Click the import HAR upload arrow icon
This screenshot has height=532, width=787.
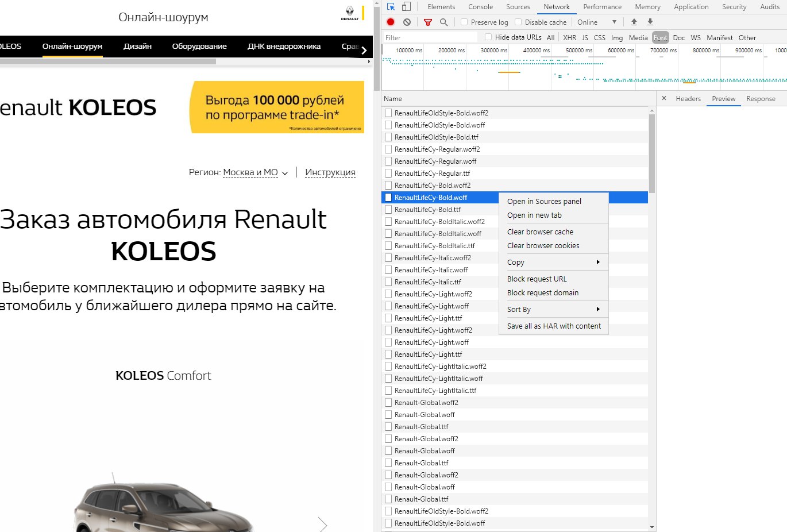pyautogui.click(x=634, y=22)
